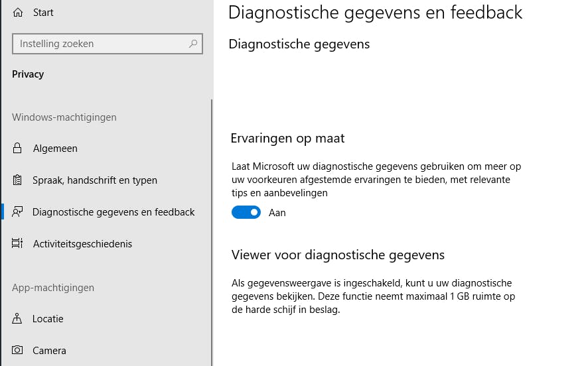Disable the Ervaringen op maat toggle
588x366 pixels.
coord(246,213)
